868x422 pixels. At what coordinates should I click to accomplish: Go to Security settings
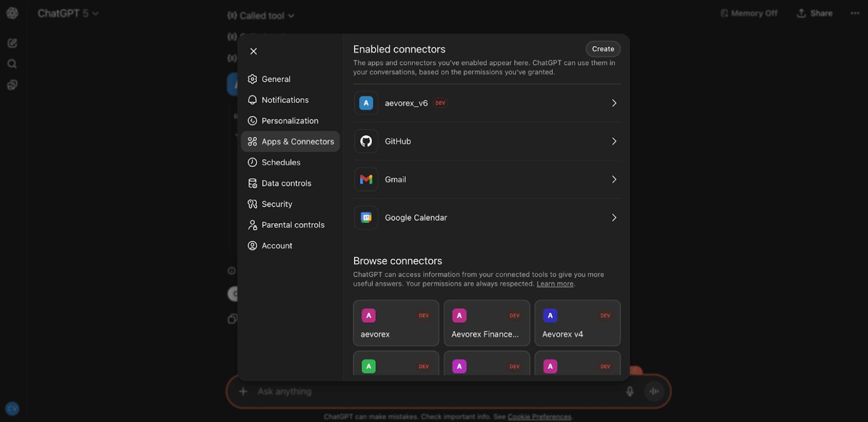[290, 204]
